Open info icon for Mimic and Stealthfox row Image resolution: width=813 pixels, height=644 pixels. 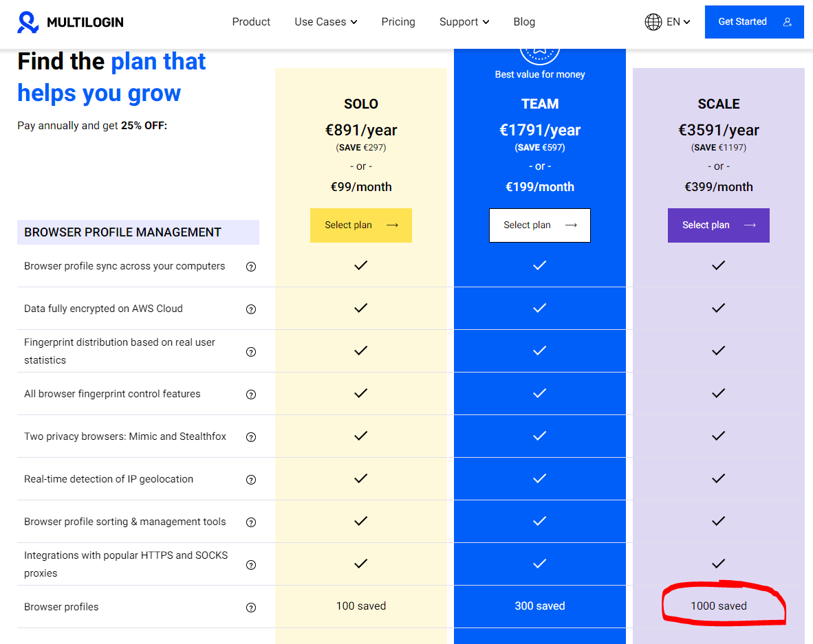251,436
